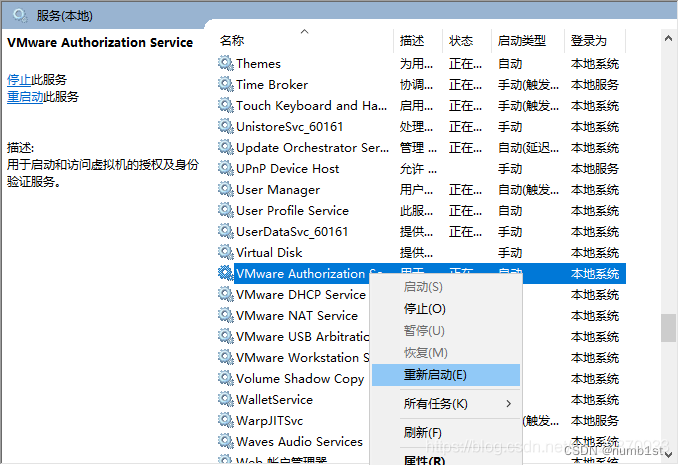Choose 停止(O) in the context menu
This screenshot has width=679, height=465.
coord(446,309)
